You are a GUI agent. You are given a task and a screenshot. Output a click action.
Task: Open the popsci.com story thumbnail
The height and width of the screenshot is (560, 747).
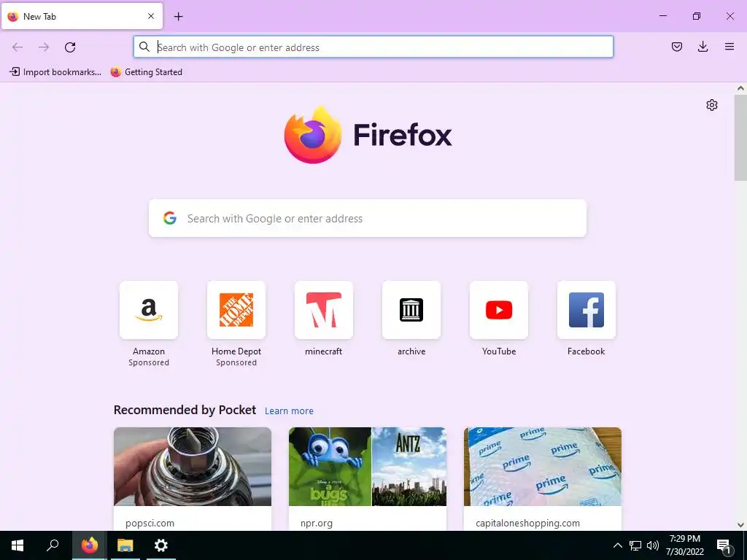pyautogui.click(x=193, y=466)
